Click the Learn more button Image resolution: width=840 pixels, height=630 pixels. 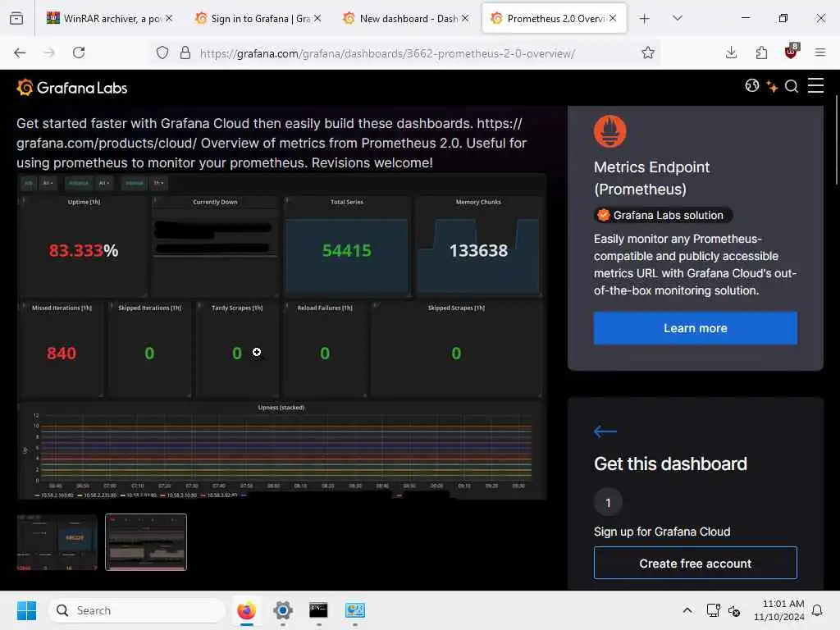(x=695, y=328)
